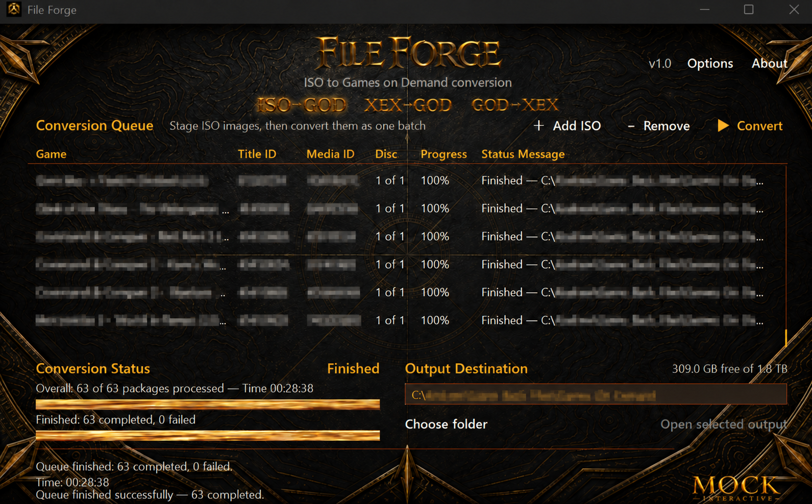Click the Convert button label
This screenshot has width=812, height=504.
coord(759,125)
